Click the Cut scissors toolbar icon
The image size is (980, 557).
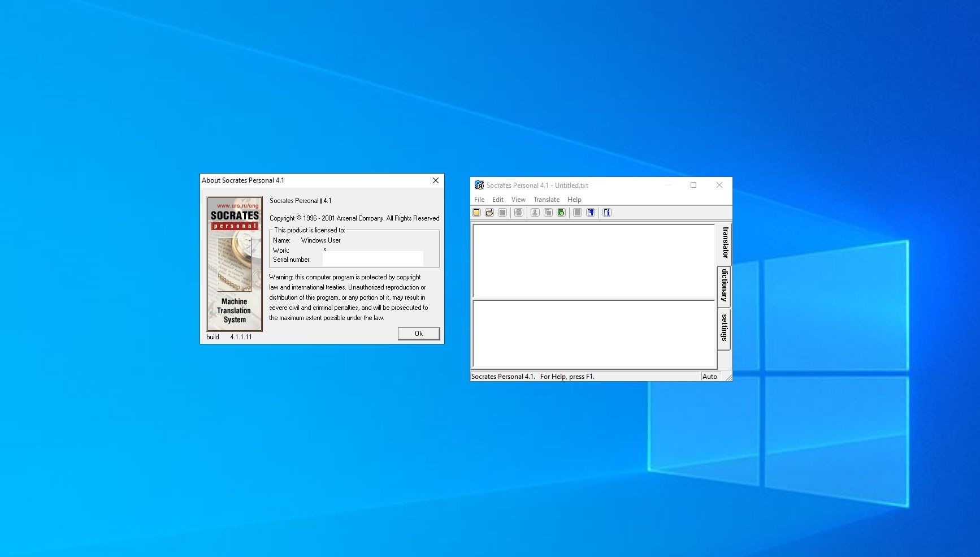[x=535, y=213]
